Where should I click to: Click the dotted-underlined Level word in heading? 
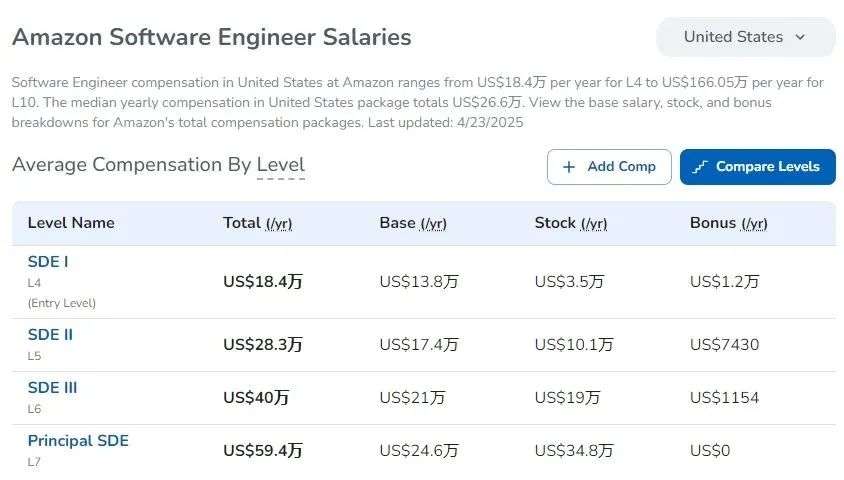coord(280,165)
